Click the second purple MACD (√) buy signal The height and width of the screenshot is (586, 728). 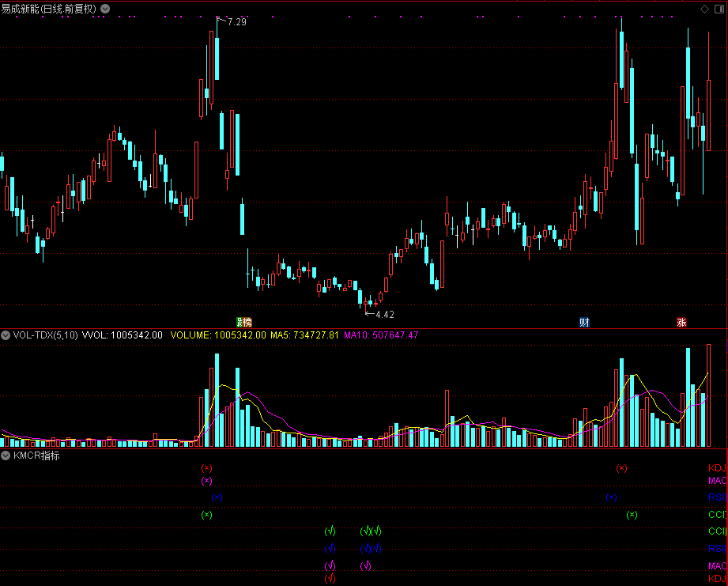pos(365,565)
